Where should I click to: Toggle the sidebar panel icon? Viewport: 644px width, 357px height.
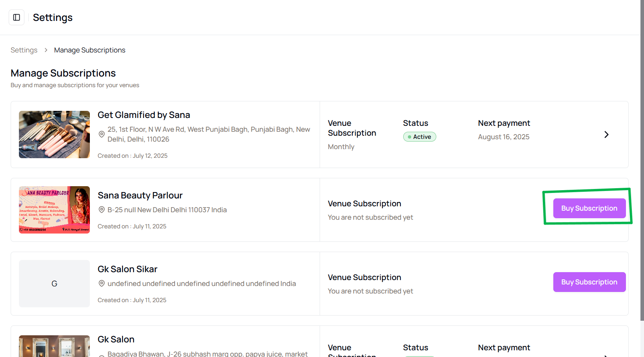17,17
